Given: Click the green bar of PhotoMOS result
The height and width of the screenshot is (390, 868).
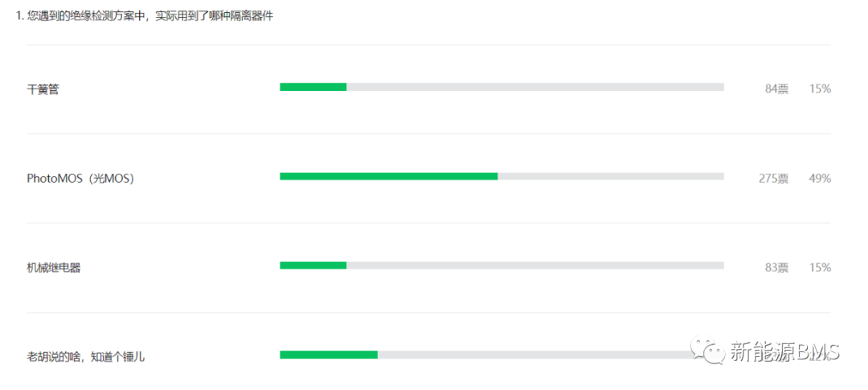Looking at the screenshot, I should (389, 176).
